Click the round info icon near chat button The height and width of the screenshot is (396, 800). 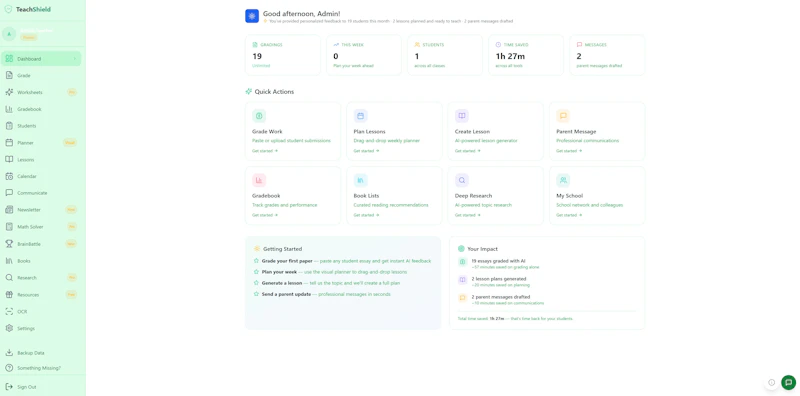(x=771, y=382)
